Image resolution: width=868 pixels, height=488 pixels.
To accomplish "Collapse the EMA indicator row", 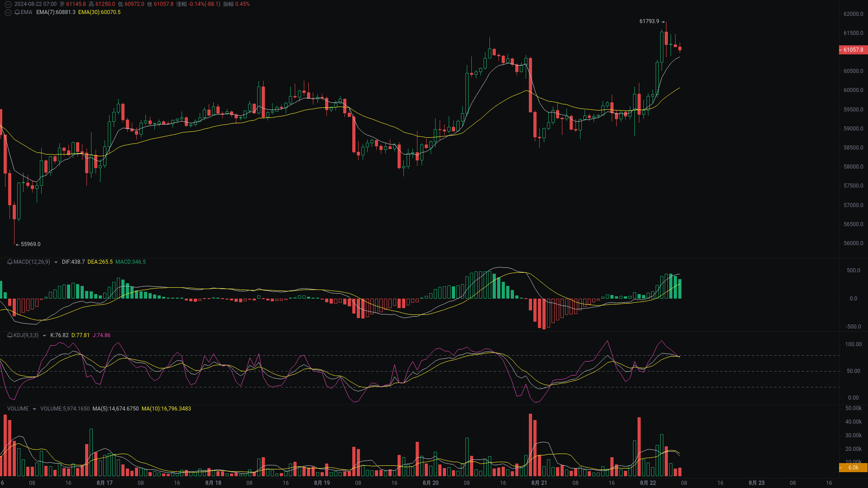I will click(x=8, y=12).
